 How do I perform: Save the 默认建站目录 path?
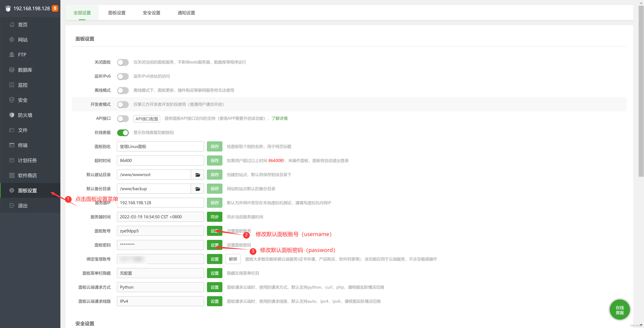tap(214, 175)
